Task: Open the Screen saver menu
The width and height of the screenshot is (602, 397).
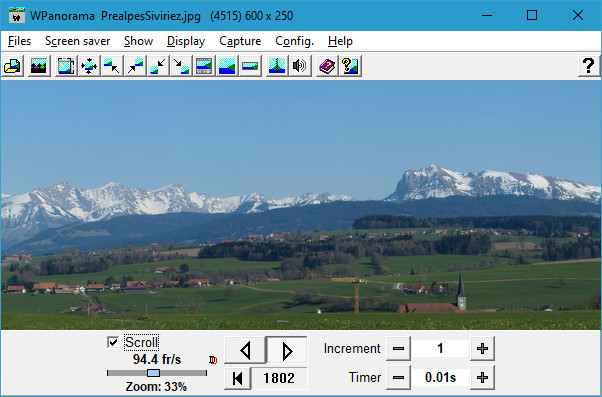Action: [78, 41]
